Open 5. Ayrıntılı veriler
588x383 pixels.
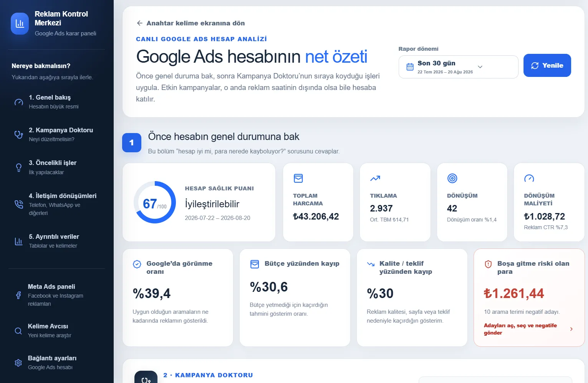[x=56, y=241]
